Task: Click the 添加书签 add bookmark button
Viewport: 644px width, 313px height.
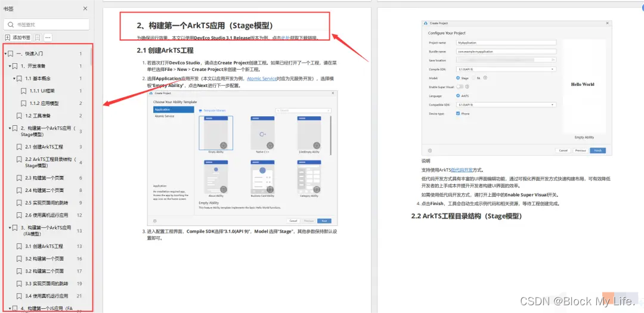Action: pyautogui.click(x=18, y=38)
